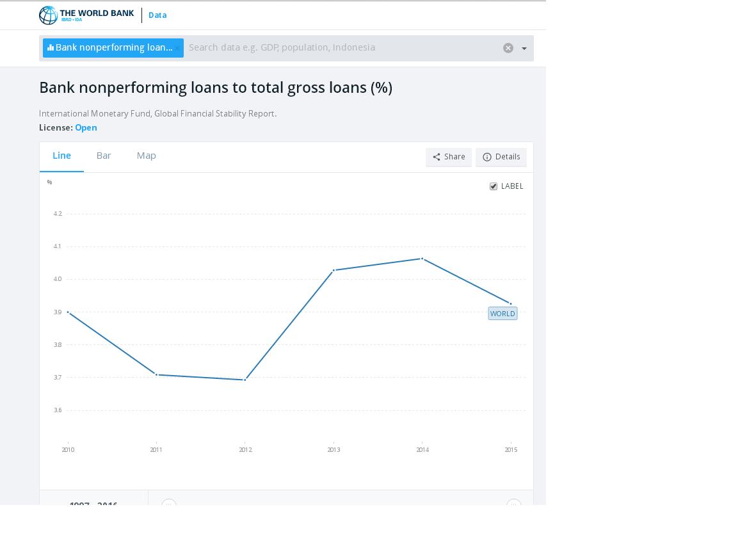Click the bar-chart icon in the indicator tag

[51, 48]
